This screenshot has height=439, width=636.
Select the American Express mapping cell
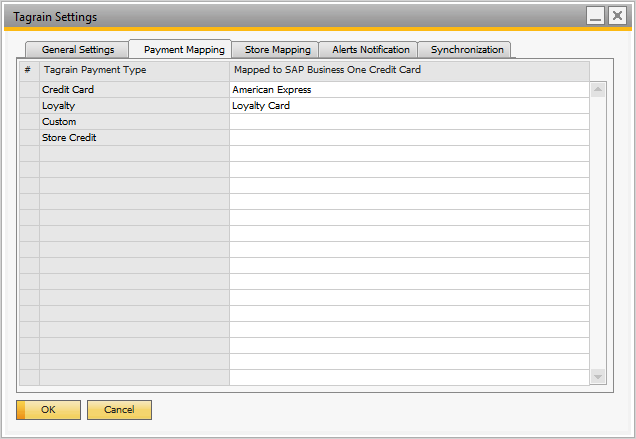pyautogui.click(x=409, y=90)
